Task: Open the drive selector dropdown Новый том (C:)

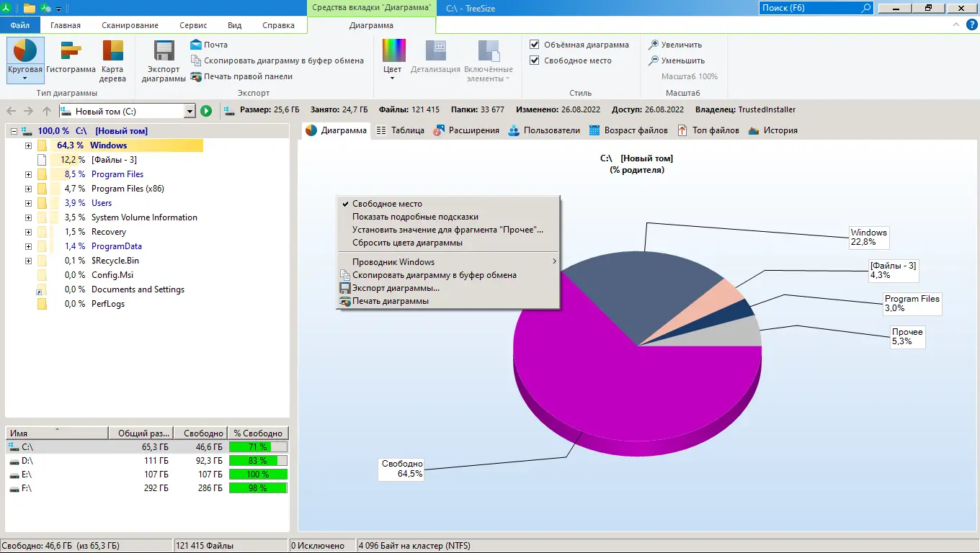Action: coord(189,112)
